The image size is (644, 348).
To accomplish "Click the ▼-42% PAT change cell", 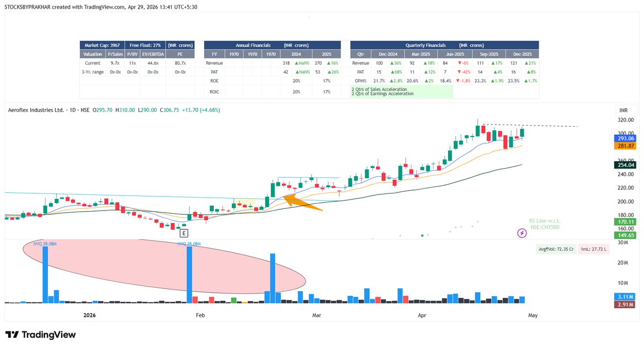I will point(464,72).
